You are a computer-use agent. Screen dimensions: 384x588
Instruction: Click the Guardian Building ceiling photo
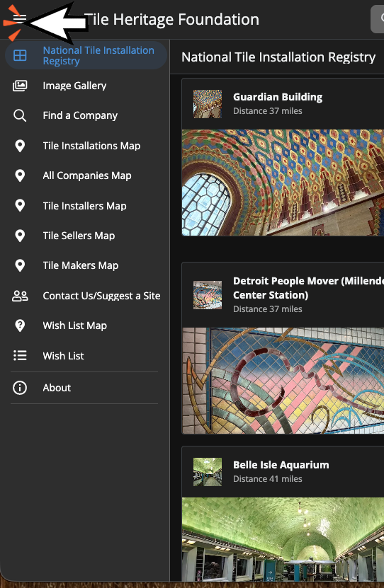(283, 183)
